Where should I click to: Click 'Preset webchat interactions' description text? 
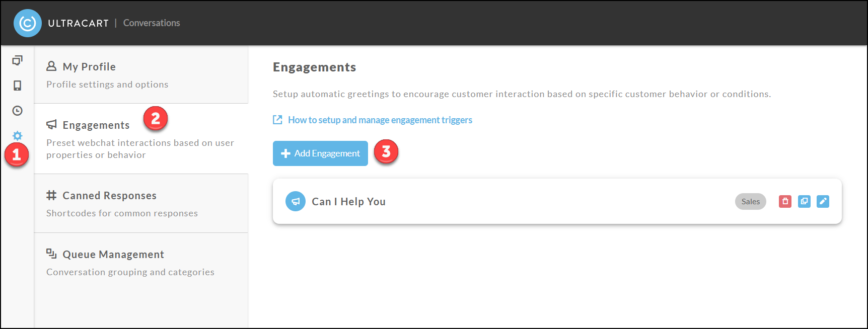click(140, 149)
